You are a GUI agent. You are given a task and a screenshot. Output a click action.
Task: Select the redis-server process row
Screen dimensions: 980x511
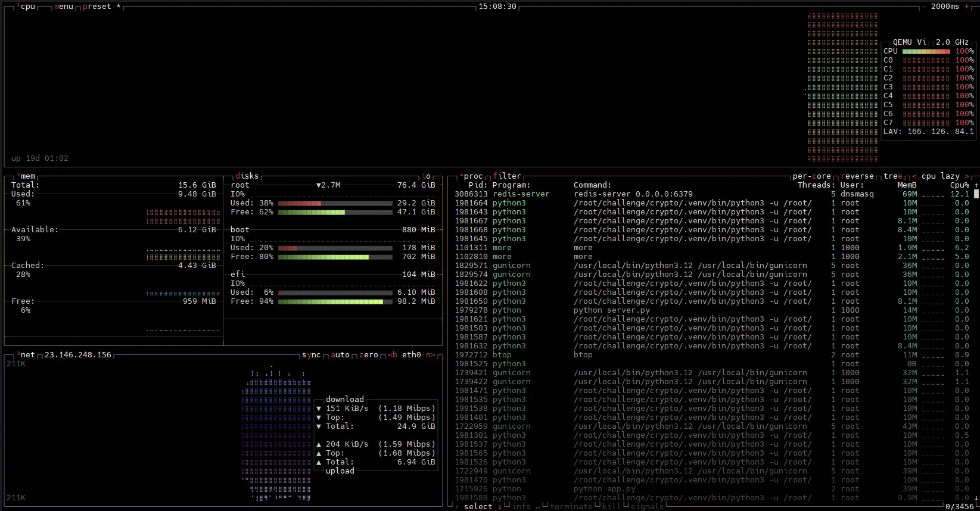(712, 194)
